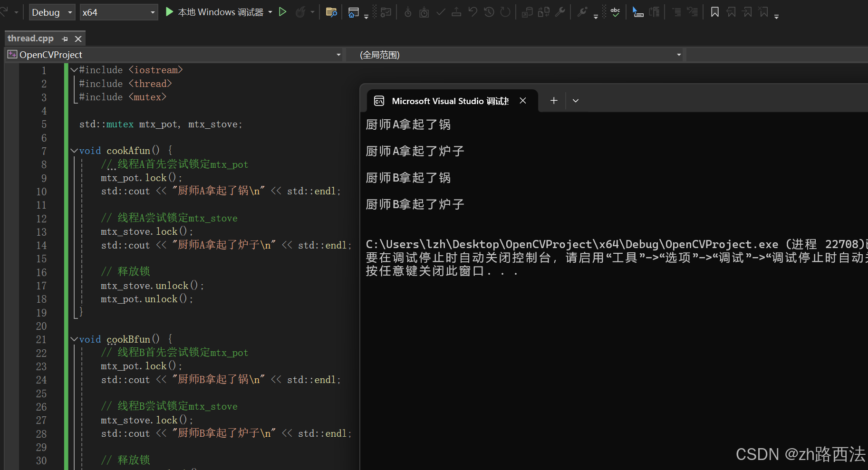The height and width of the screenshot is (470, 868).
Task: Open the Hot Reload options arrow
Action: [x=312, y=12]
